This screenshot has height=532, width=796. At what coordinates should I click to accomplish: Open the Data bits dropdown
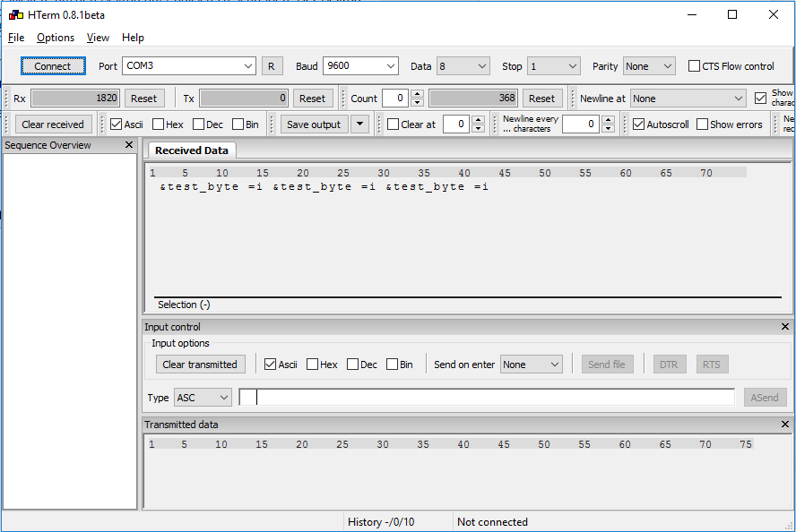[463, 66]
